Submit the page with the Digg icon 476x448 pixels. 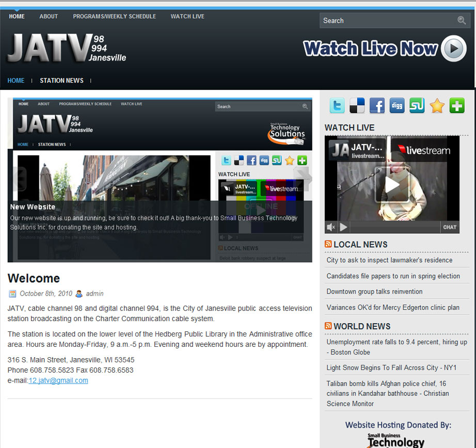(x=397, y=106)
